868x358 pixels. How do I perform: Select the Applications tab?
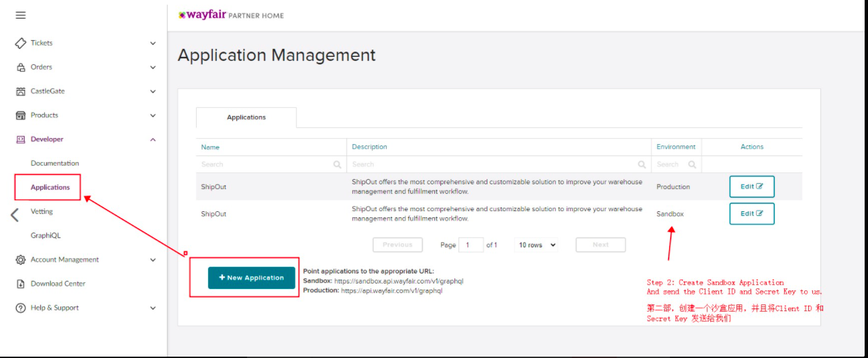(x=246, y=117)
